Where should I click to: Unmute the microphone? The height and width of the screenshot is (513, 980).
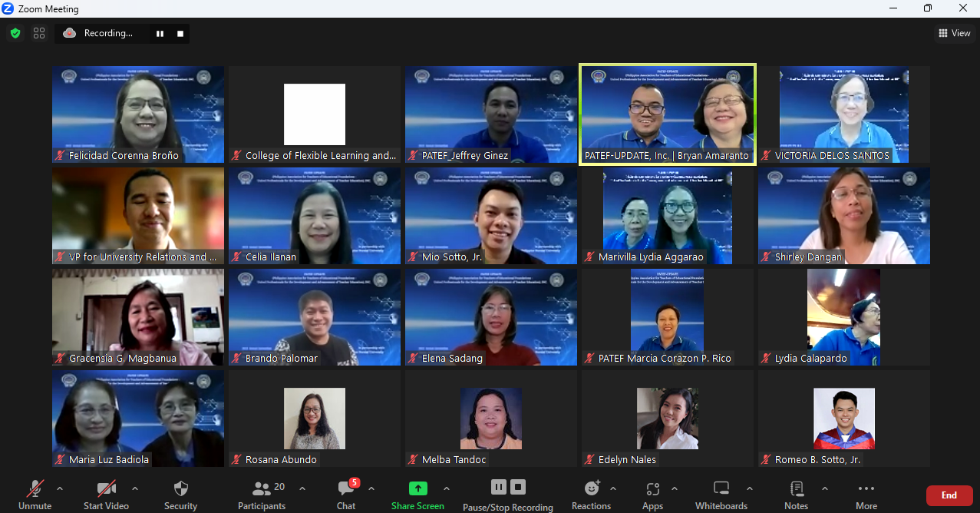click(35, 495)
